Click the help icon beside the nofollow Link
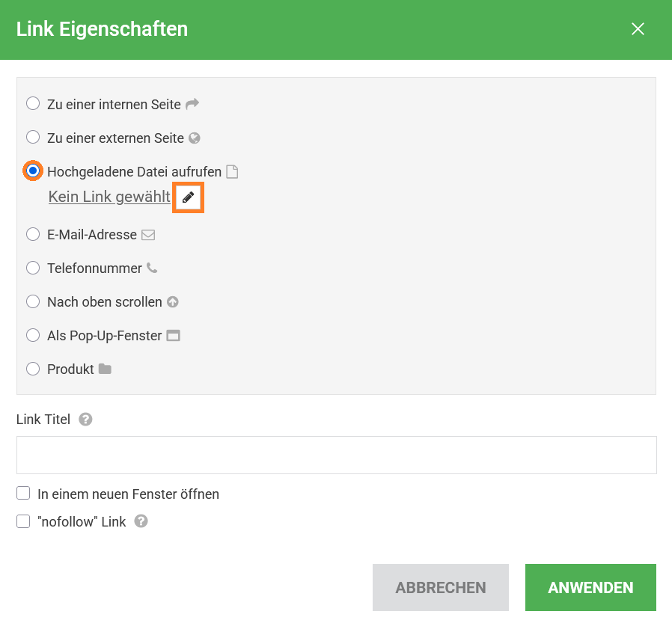This screenshot has height=626, width=672. tap(141, 521)
